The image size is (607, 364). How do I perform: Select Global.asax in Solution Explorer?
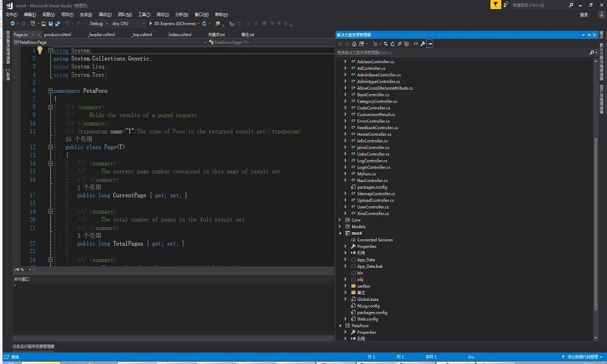368,300
